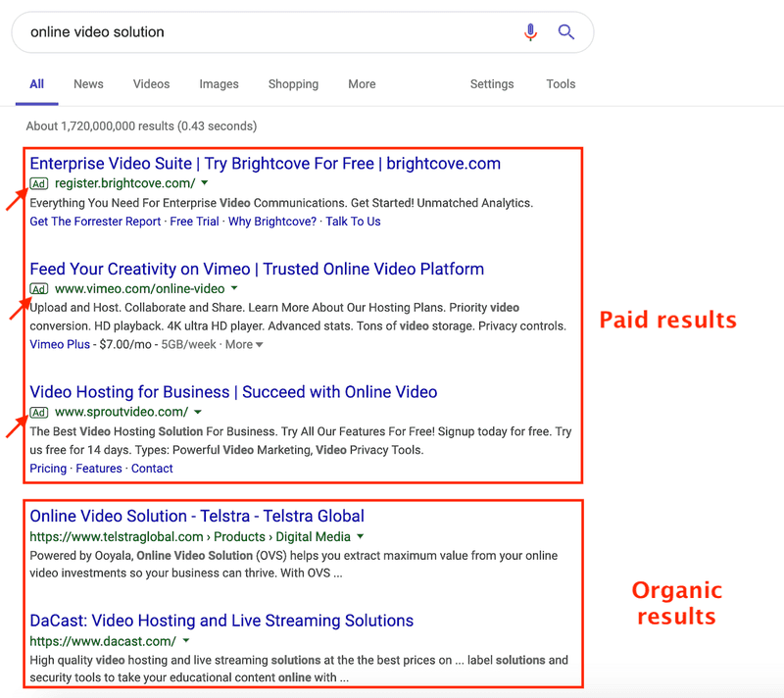Image resolution: width=784 pixels, height=698 pixels.
Task: Expand the arrow next to www.sproutvideo.com
Action: tap(198, 412)
